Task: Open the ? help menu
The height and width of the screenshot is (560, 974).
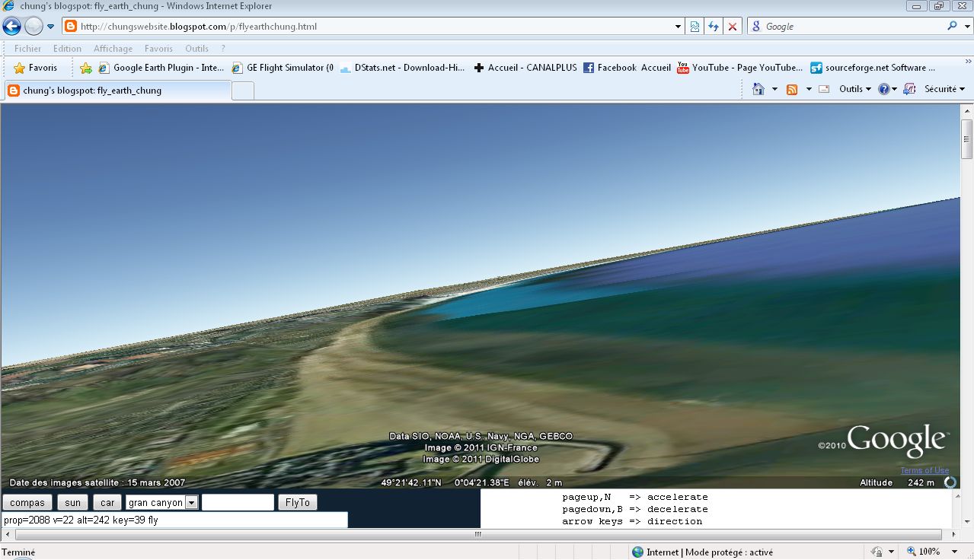Action: [x=223, y=49]
